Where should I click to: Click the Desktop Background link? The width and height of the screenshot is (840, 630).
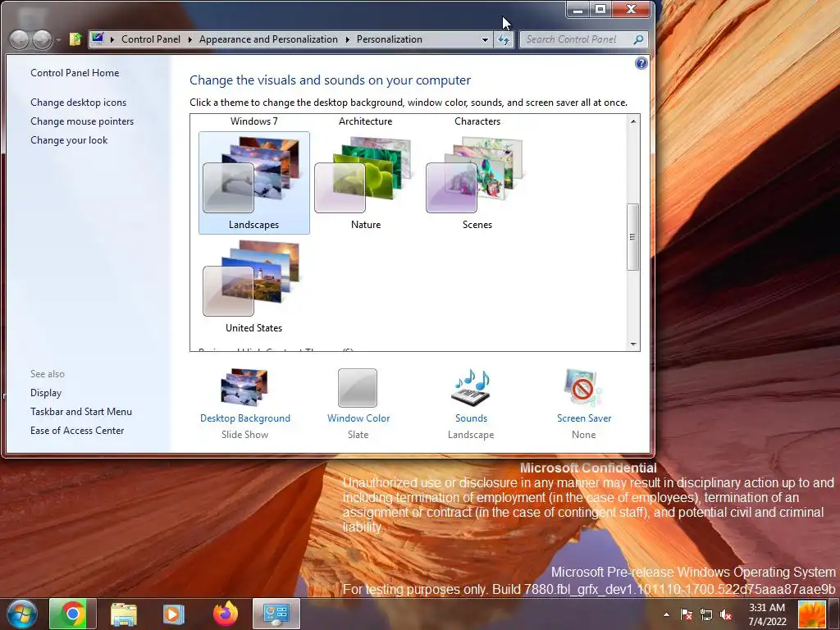coord(244,418)
